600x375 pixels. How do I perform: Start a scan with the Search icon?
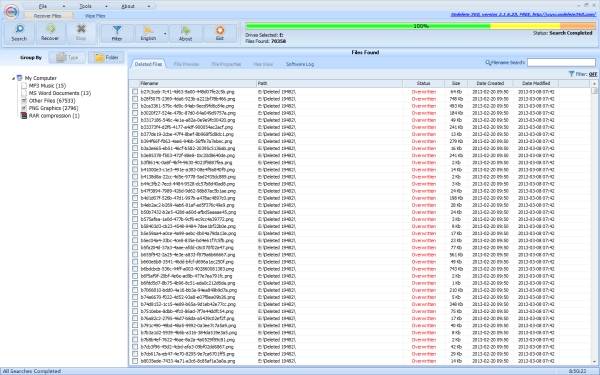click(x=19, y=29)
